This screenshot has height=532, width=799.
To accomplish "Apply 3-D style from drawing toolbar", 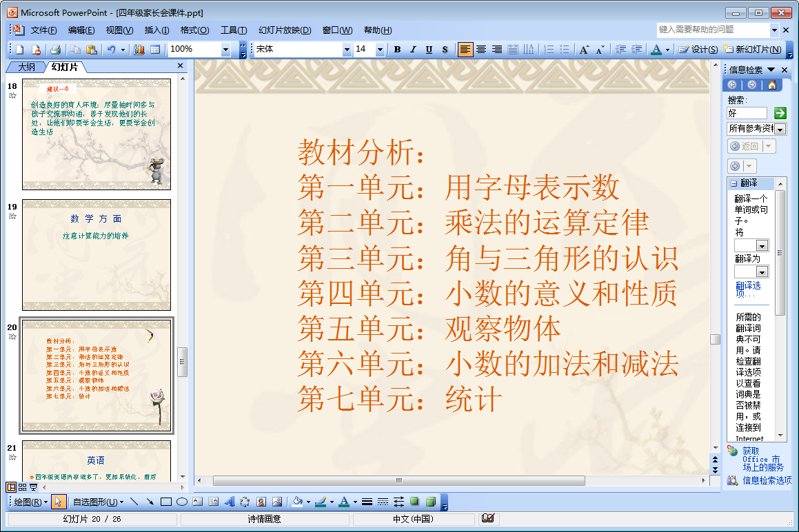I will (x=431, y=502).
